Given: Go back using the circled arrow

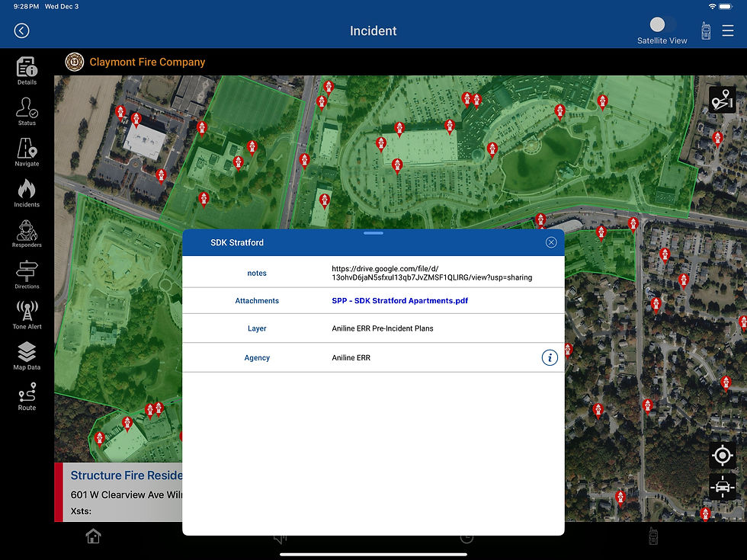Looking at the screenshot, I should (x=21, y=31).
